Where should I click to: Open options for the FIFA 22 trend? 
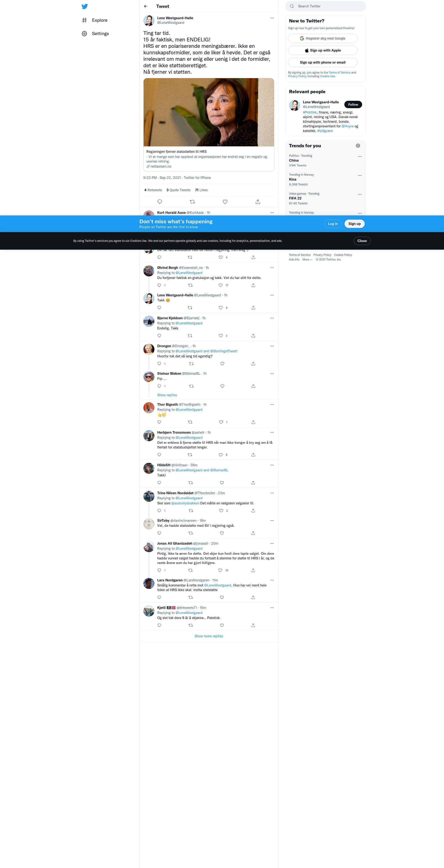(x=360, y=194)
